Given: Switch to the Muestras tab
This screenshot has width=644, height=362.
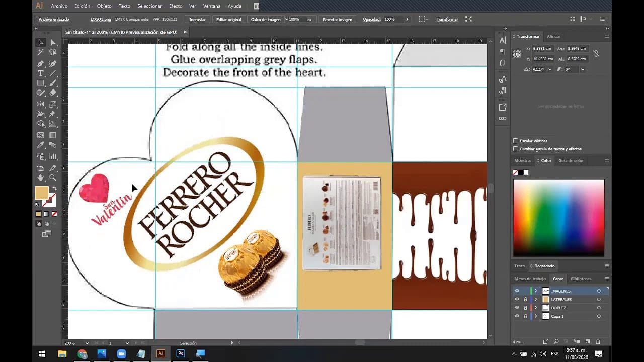Looking at the screenshot, I should coord(523,161).
